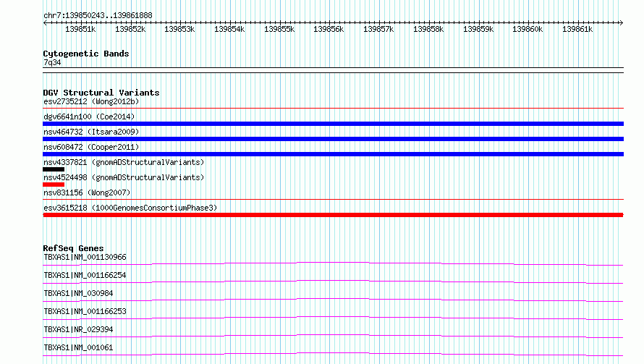Image resolution: width=644 pixels, height=364 pixels.
Task: Click the thick red esv3615218 bar
Action: 333,215
